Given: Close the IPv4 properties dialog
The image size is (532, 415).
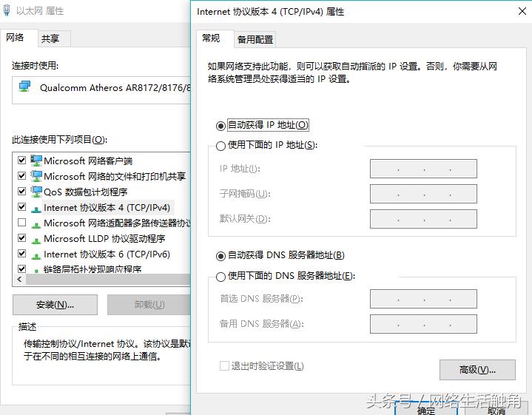Looking at the screenshot, I should point(522,11).
